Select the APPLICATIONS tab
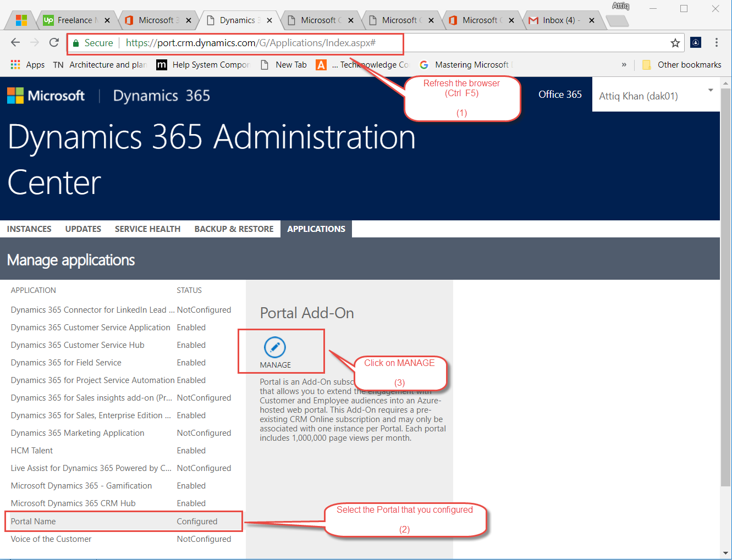Viewport: 732px width, 560px height. tap(316, 229)
